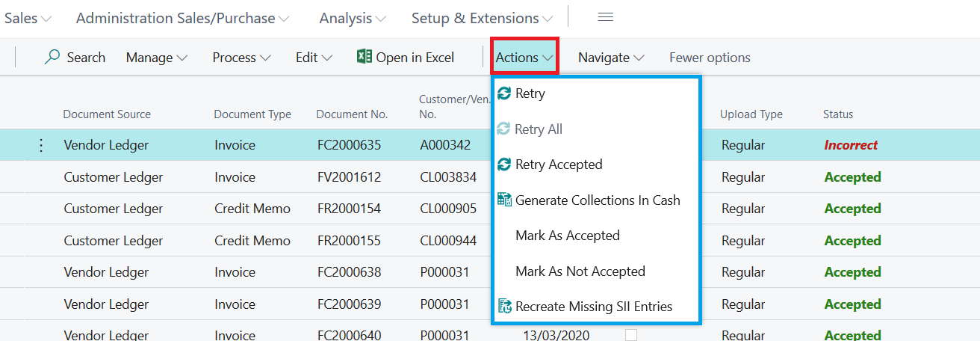Open document number FV2001612
980x341 pixels.
pos(349,177)
